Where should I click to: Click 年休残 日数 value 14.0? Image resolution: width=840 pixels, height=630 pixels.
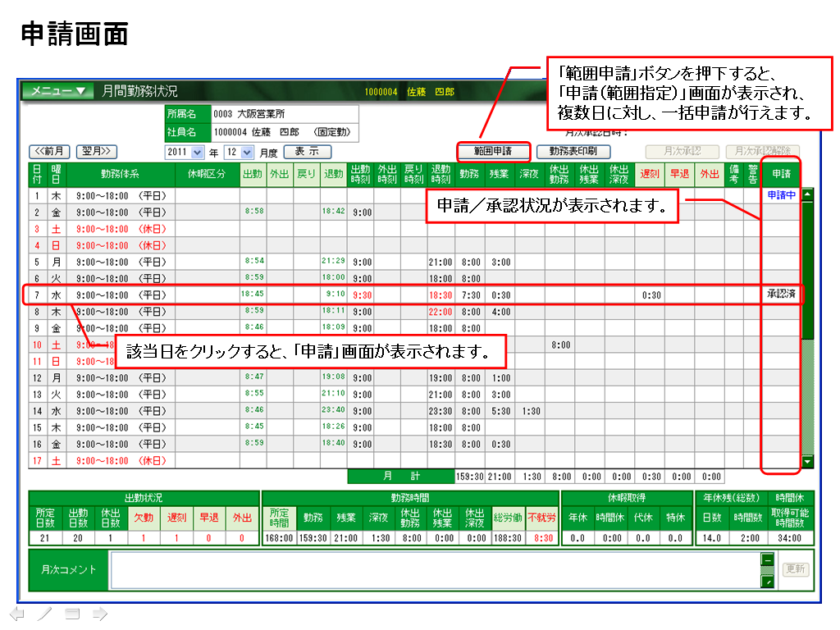click(711, 538)
